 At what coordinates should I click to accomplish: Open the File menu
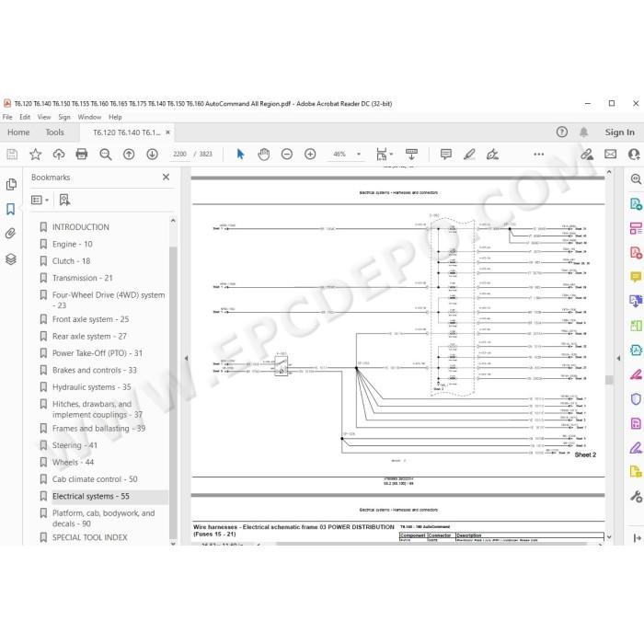pyautogui.click(x=7, y=117)
